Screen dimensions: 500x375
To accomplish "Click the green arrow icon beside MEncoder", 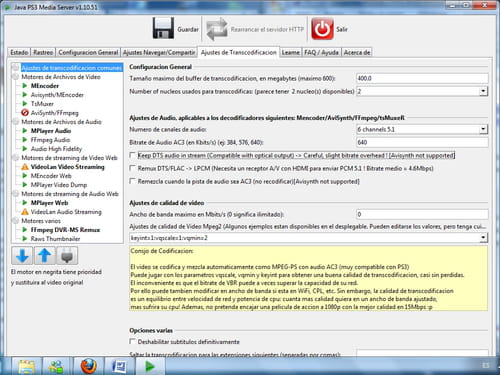I will [x=25, y=86].
